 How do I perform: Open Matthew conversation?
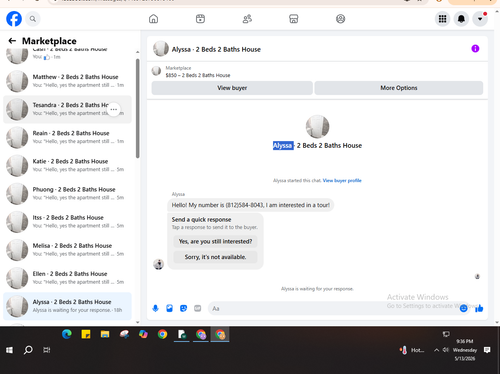(x=67, y=81)
